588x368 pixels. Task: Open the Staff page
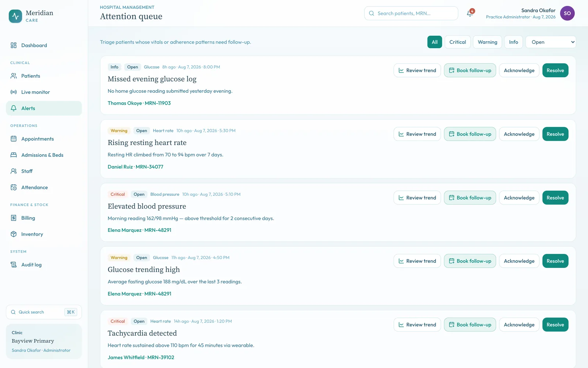click(44, 171)
